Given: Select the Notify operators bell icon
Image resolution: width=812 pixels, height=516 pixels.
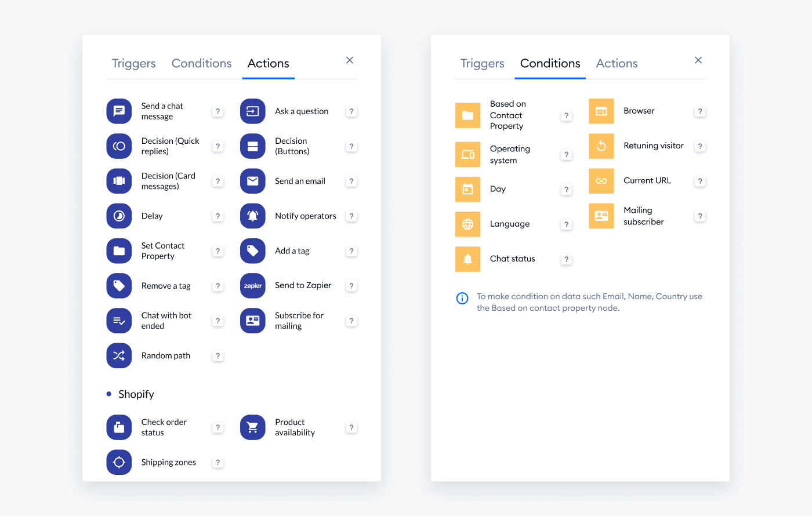Looking at the screenshot, I should click(252, 216).
